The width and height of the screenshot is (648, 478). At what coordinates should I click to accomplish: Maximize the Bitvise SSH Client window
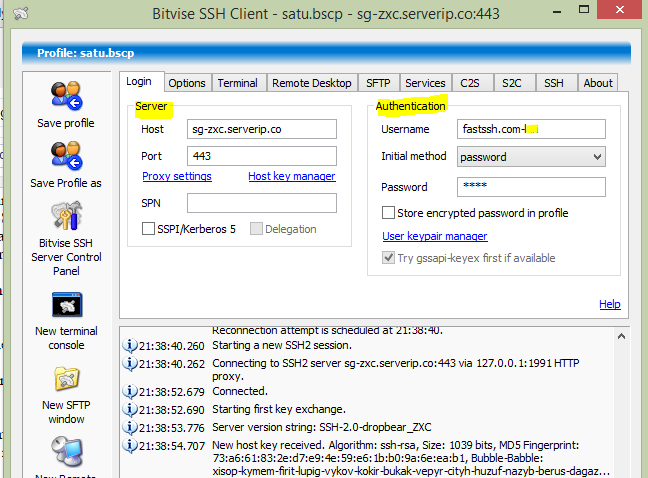coord(584,10)
